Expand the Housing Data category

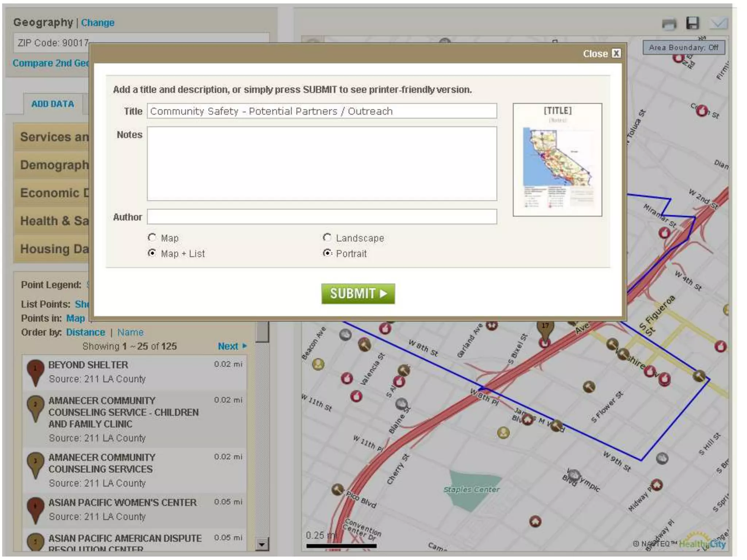52,249
